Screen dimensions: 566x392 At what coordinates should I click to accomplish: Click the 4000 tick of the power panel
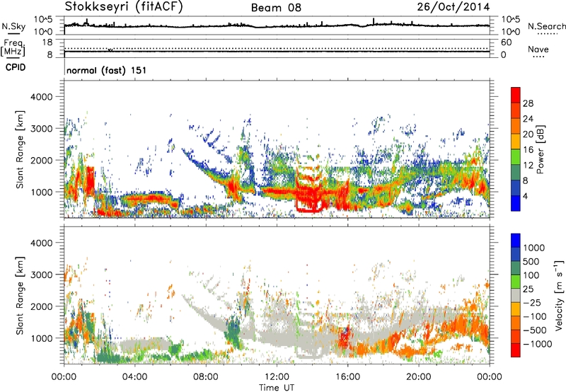point(42,97)
